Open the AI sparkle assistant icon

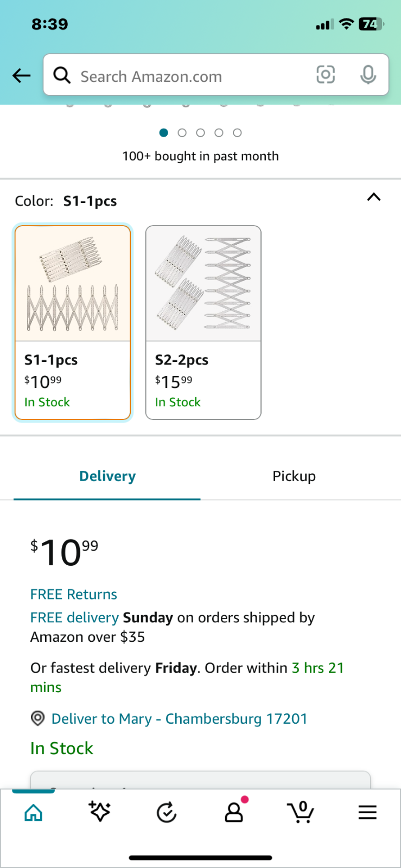tap(100, 812)
